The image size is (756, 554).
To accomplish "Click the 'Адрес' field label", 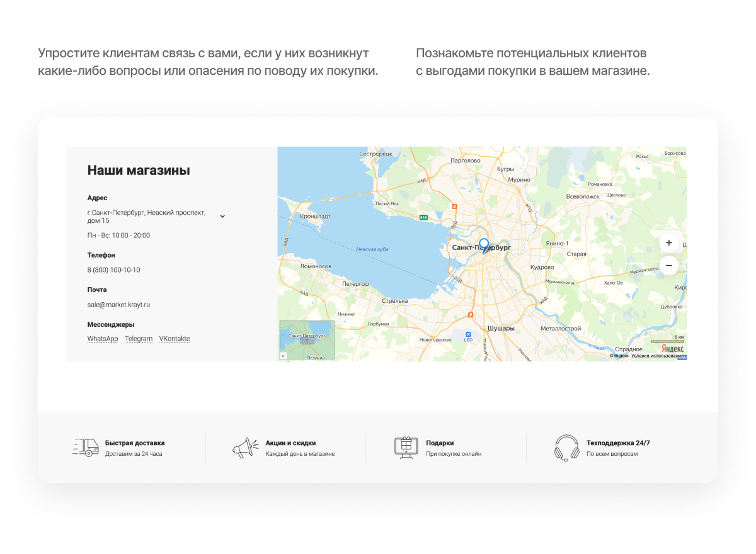I will pyautogui.click(x=98, y=198).
